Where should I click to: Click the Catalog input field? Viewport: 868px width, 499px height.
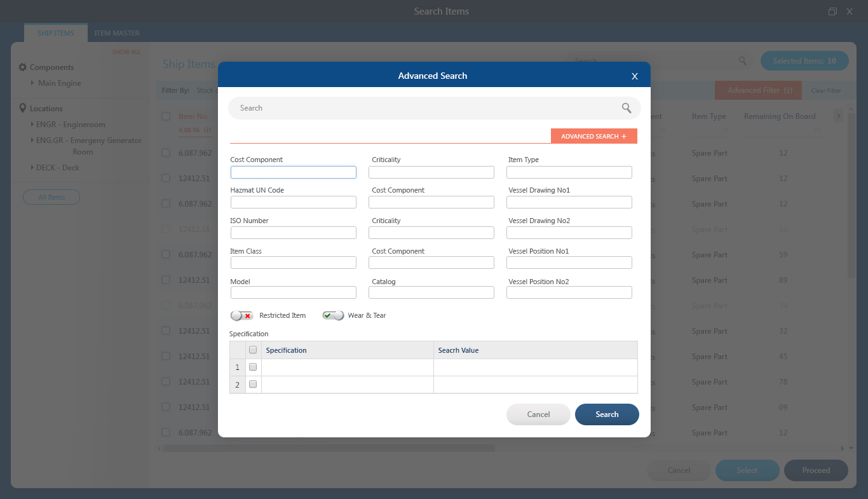pyautogui.click(x=431, y=292)
